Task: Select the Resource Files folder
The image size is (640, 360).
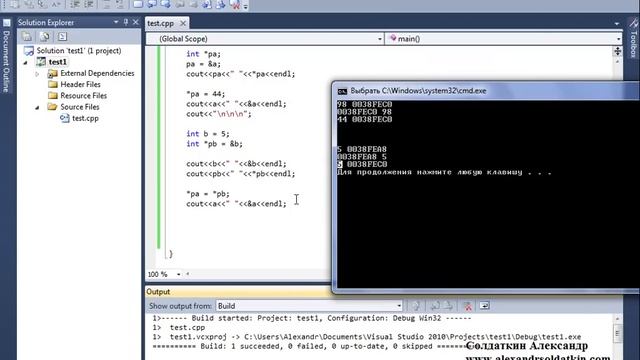Action: pyautogui.click(x=83, y=96)
